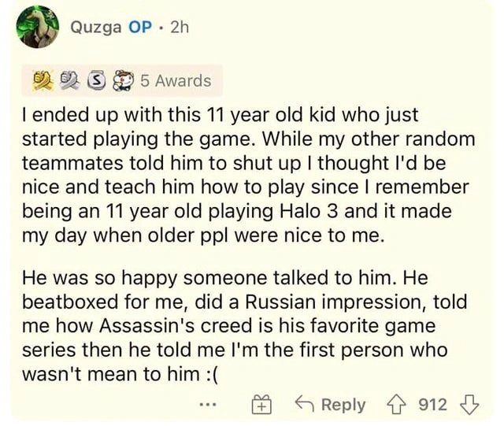Downvote this comment
The height and width of the screenshot is (426, 504).
pyautogui.click(x=469, y=405)
